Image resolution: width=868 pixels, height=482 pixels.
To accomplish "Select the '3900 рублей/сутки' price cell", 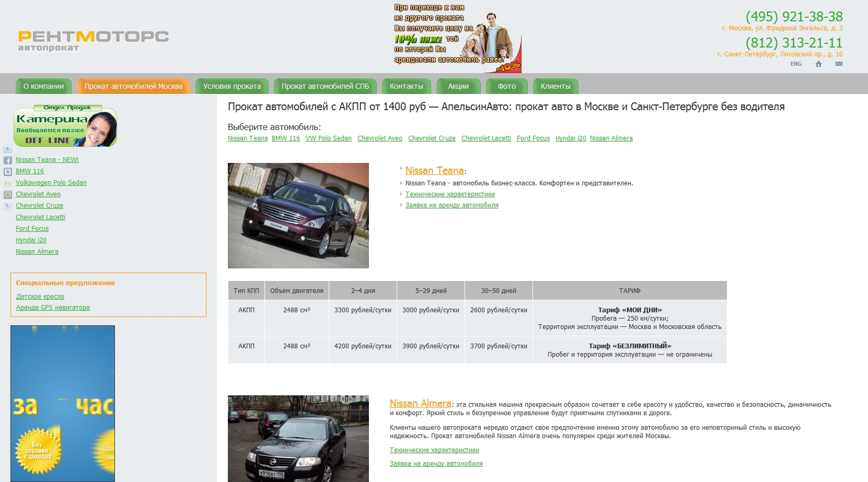I will pos(431,350).
